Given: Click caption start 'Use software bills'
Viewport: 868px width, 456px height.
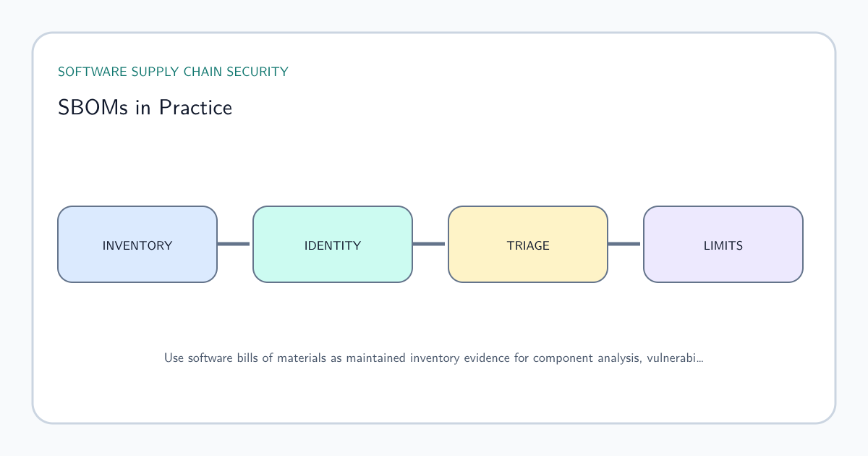Looking at the screenshot, I should (x=210, y=358).
